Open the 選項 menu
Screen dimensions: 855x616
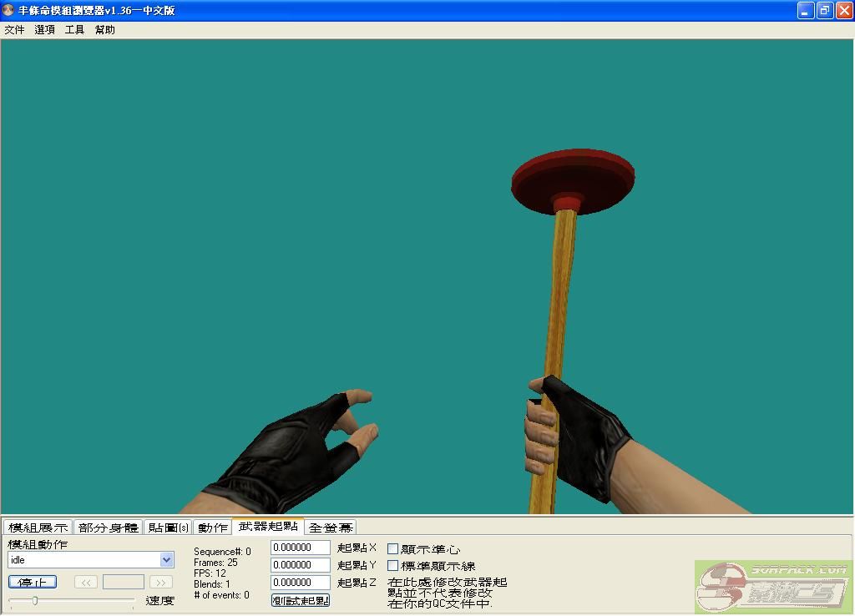(x=45, y=30)
